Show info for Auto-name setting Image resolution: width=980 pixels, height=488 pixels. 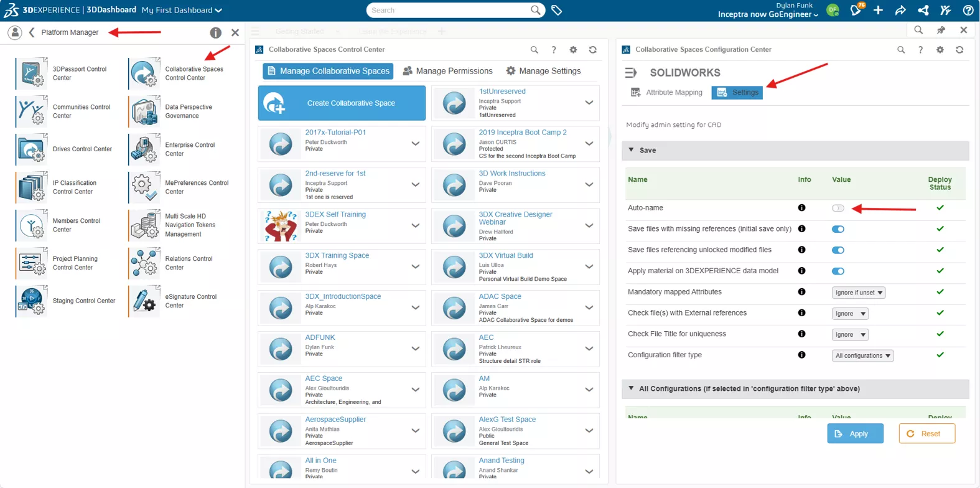tap(801, 208)
